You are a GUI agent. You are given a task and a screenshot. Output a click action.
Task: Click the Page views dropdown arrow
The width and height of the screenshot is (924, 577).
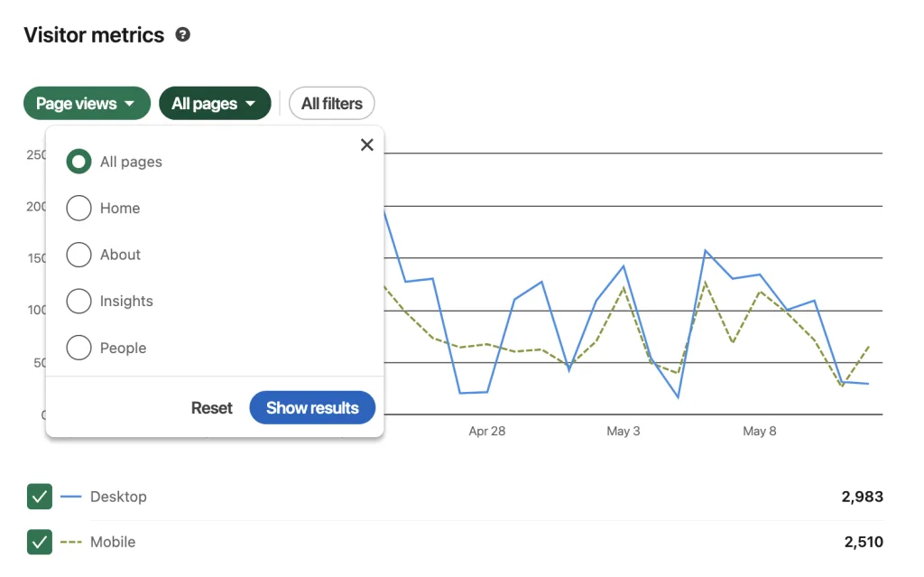pos(130,103)
